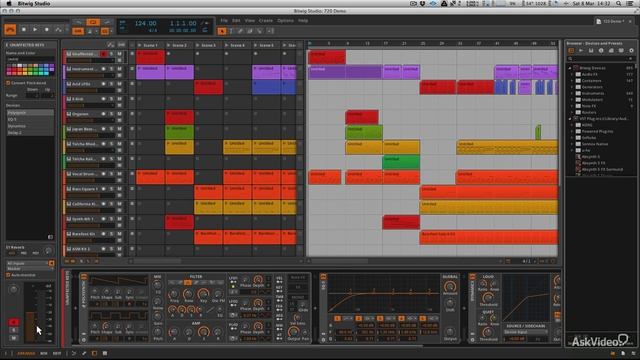
Task: Enable the Convert Pitchbend checkbox
Action: (8, 83)
